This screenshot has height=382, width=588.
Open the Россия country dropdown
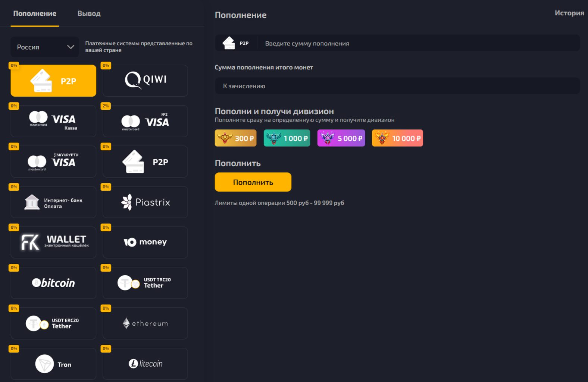[45, 47]
